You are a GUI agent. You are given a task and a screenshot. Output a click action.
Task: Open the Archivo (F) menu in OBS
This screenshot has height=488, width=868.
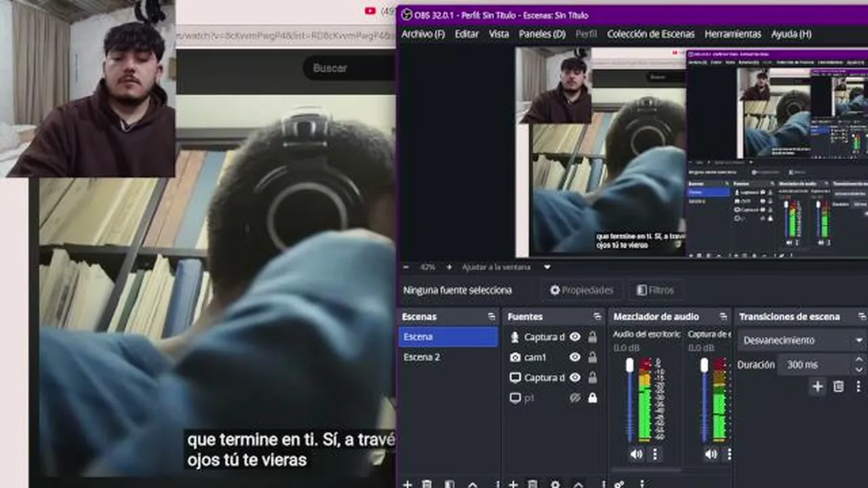click(423, 34)
